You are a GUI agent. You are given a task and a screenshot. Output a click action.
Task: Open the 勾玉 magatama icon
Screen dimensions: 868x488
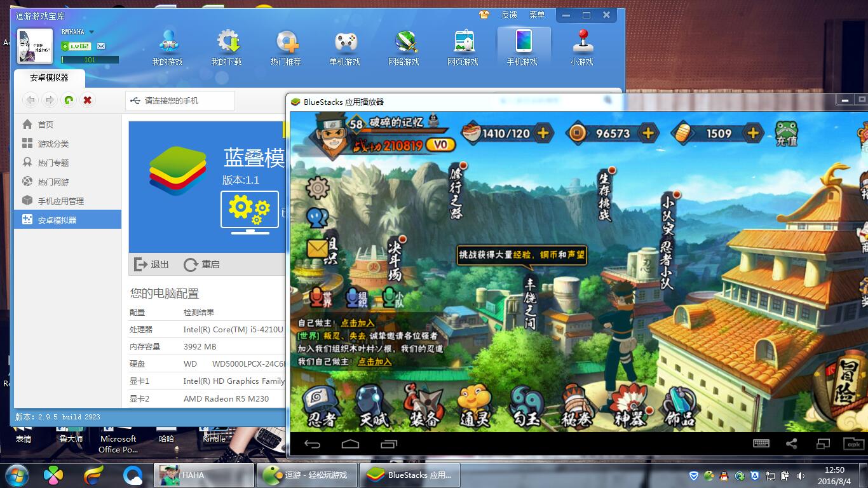tap(526, 406)
